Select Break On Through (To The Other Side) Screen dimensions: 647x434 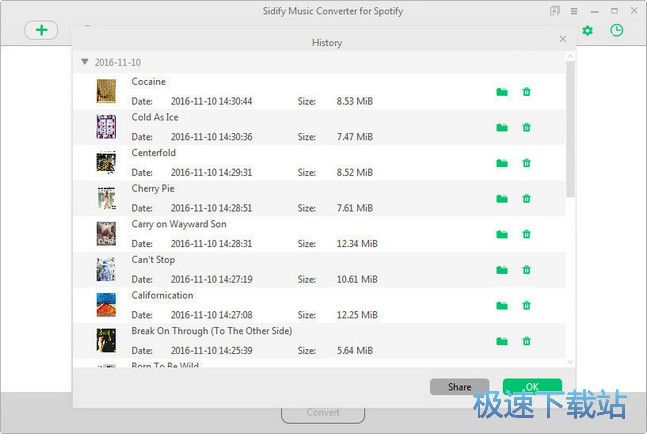212,331
